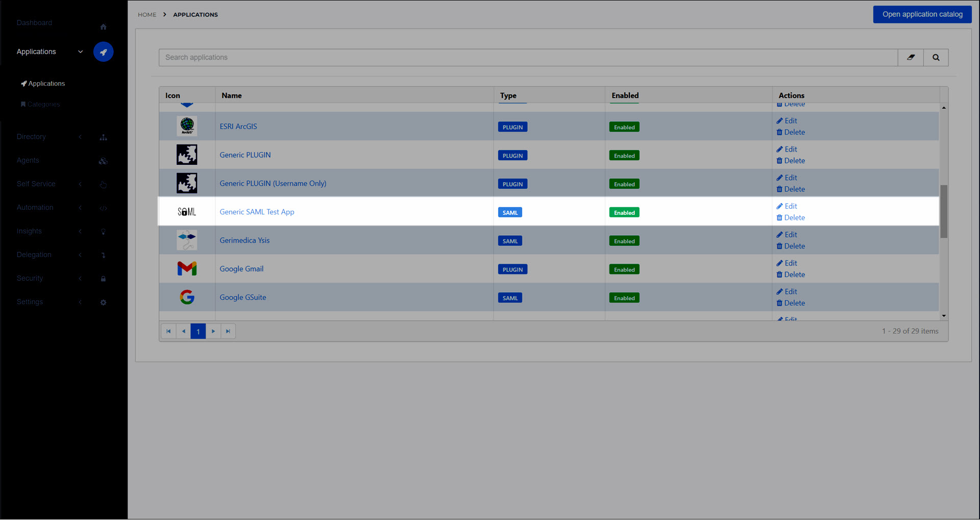Click the Insights lightbulb icon
Screen dimensions: 980x520
tap(103, 232)
